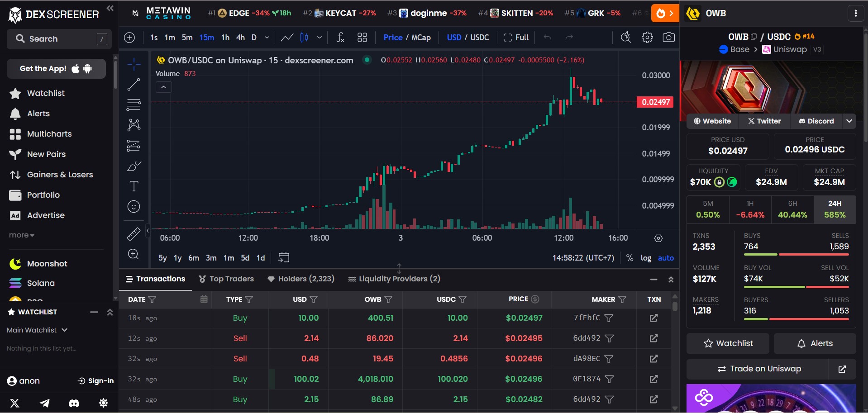Open the indicators fx menu
Screen dimensions: 868x413
[x=340, y=38]
